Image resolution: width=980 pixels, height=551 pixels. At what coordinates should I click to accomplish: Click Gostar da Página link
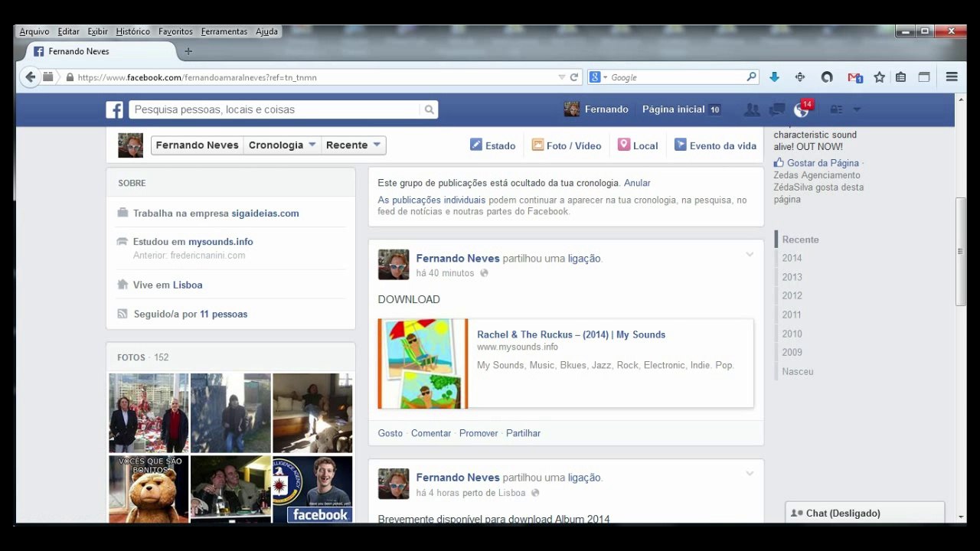822,163
